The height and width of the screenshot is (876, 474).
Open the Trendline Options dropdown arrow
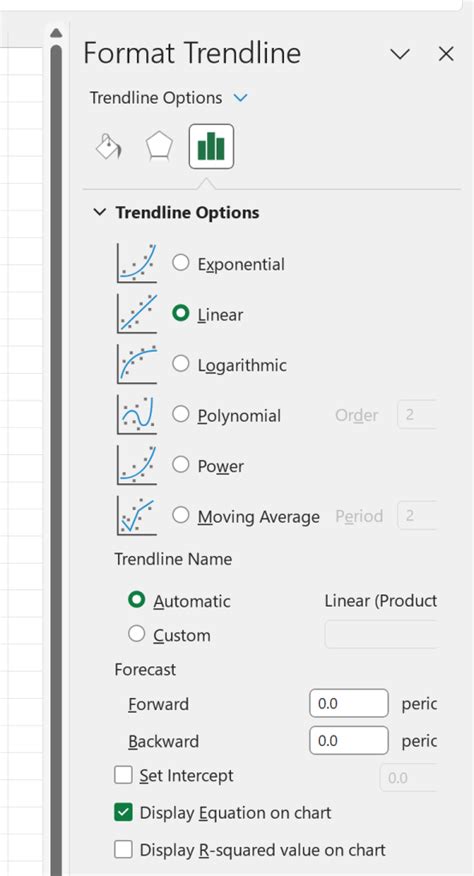240,98
